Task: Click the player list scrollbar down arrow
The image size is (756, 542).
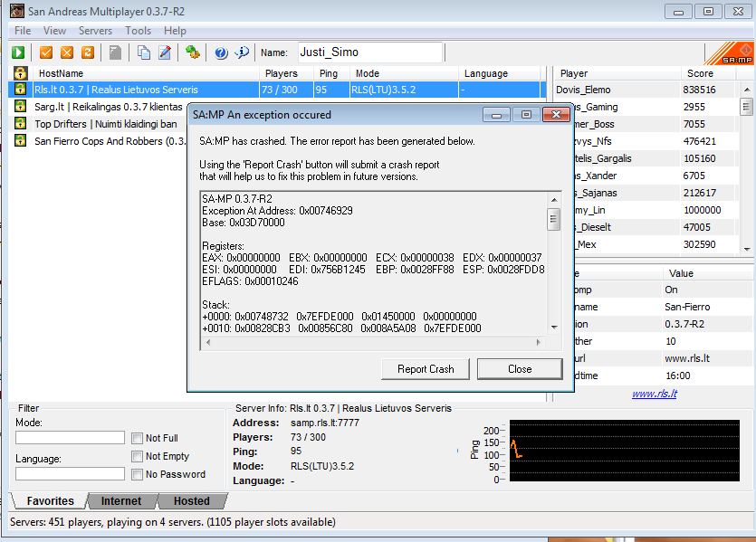Action: point(746,249)
